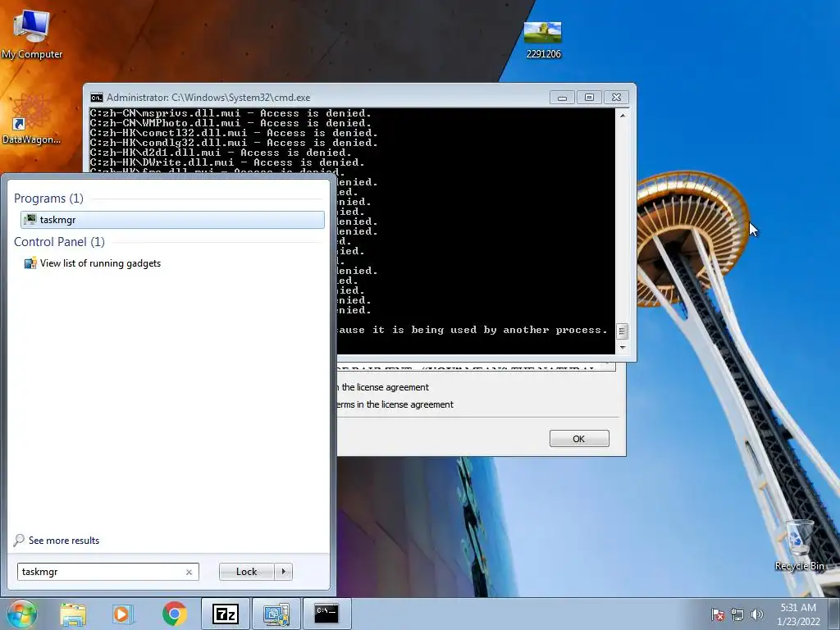Select Recycle Bin desktop icon

tap(799, 546)
